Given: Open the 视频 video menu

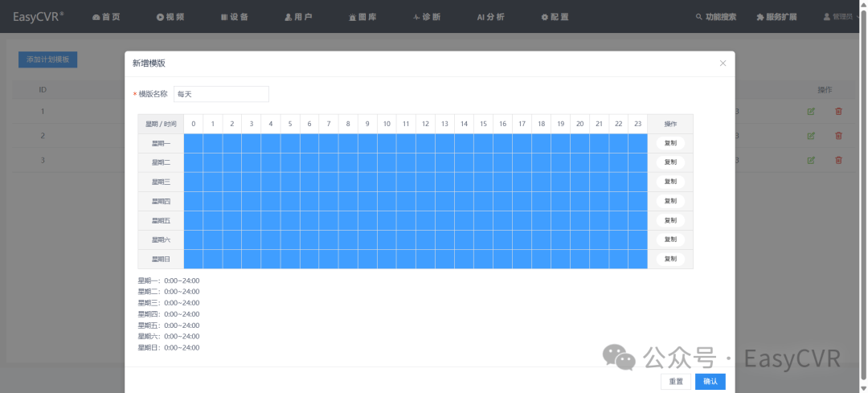Looking at the screenshot, I should (x=170, y=17).
